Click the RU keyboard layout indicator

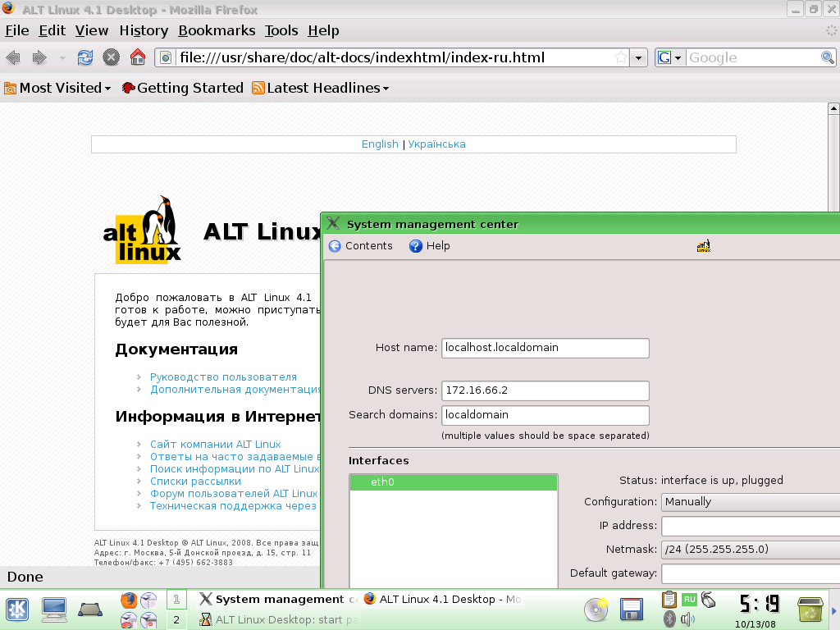click(689, 600)
